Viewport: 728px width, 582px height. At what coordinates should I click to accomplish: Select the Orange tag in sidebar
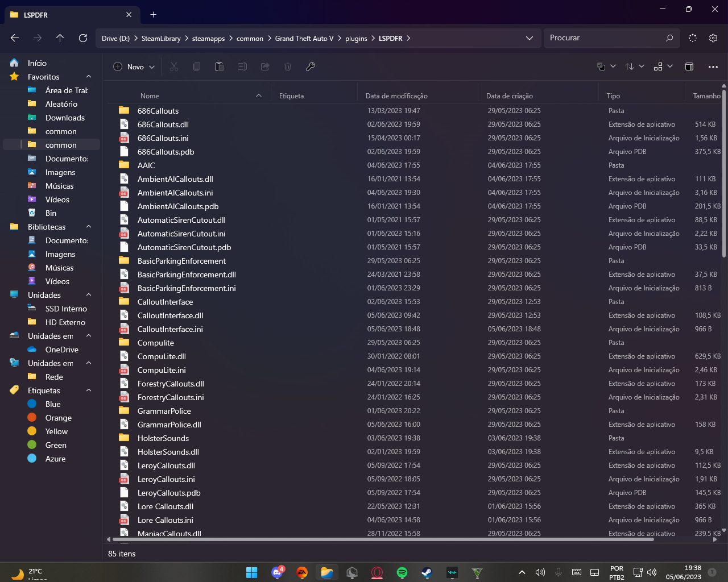click(x=51, y=418)
